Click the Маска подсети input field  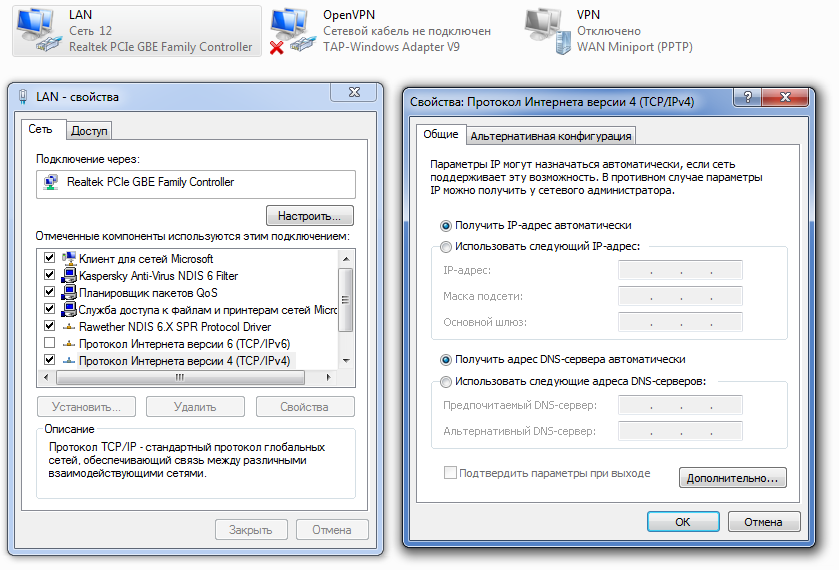pyautogui.click(x=680, y=296)
